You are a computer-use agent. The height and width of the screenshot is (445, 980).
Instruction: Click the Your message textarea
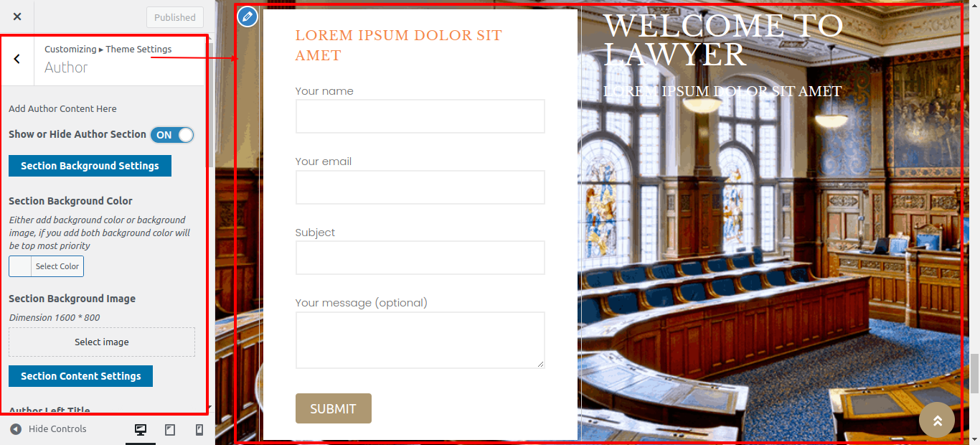pyautogui.click(x=420, y=340)
